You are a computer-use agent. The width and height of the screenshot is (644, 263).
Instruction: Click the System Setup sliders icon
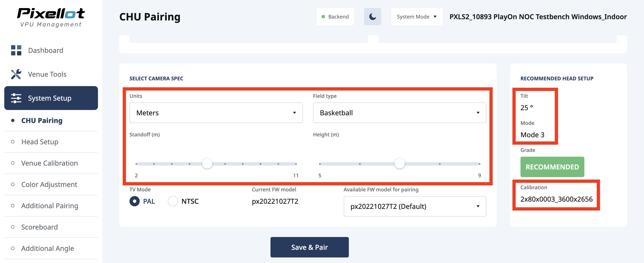[16, 98]
